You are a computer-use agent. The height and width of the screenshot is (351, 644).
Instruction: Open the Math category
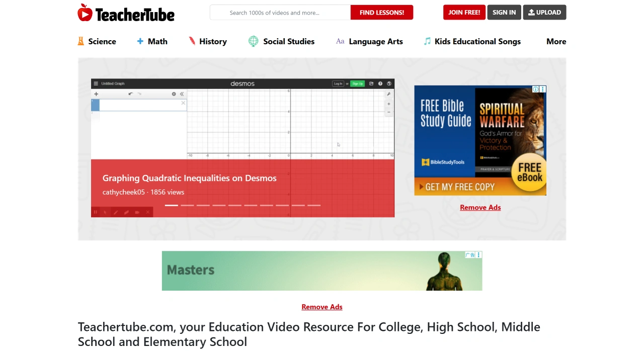[152, 41]
